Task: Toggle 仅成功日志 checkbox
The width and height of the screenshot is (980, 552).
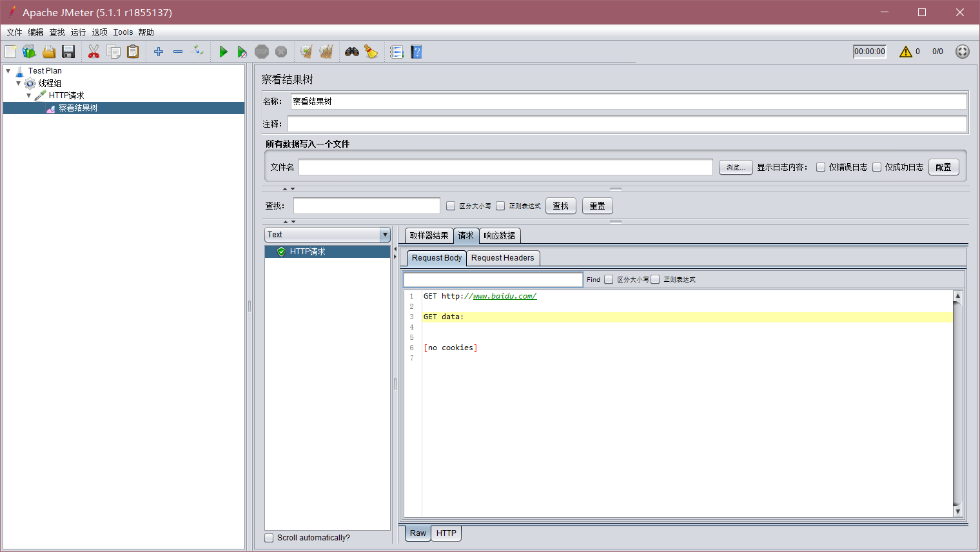Action: (877, 167)
